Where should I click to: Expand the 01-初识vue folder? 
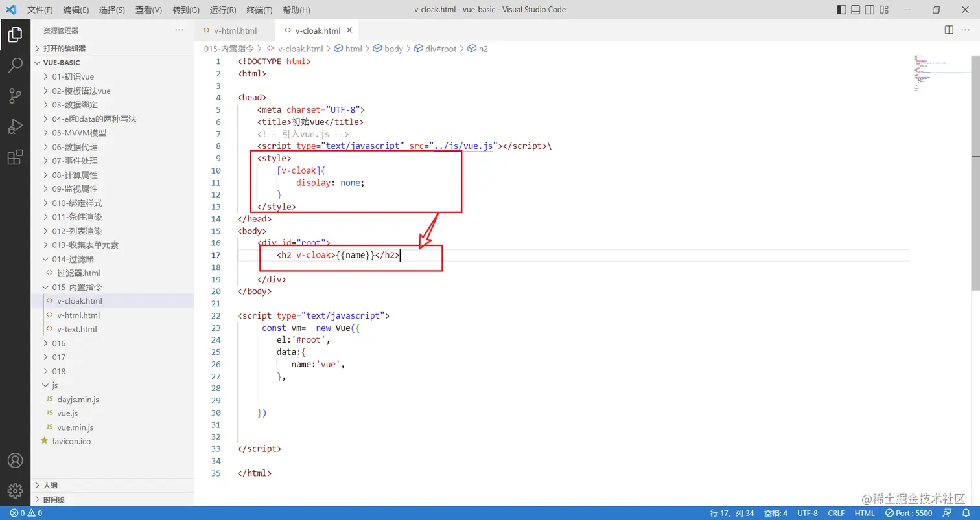coord(113,76)
